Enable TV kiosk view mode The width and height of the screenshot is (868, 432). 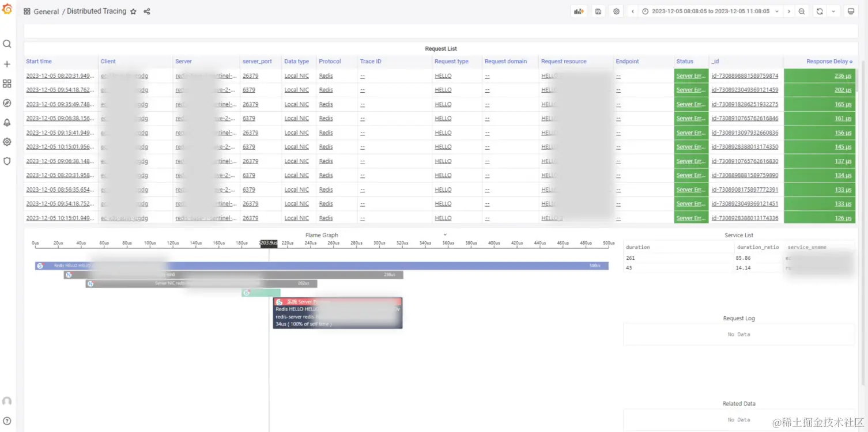point(852,11)
